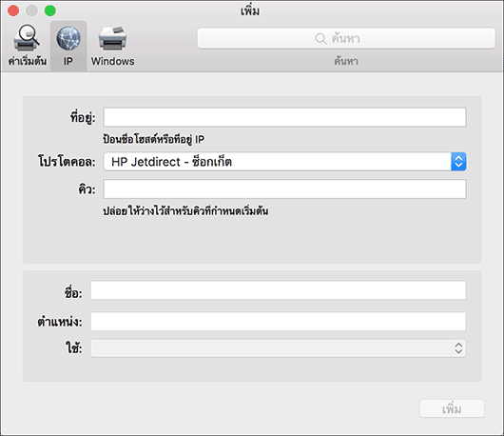
Task: Select the IP globe tab
Action: tap(68, 46)
